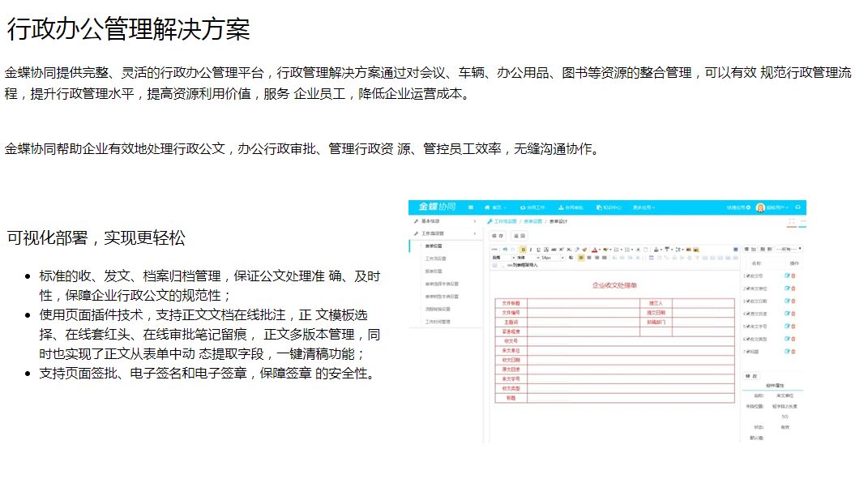Toggle bold formatting in the form editor
This screenshot has height=483, width=868.
click(523, 250)
